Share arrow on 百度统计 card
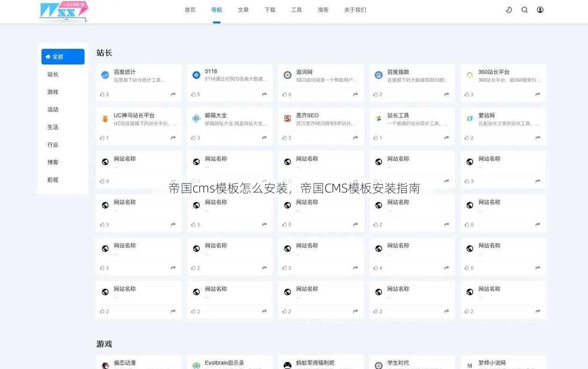The height and width of the screenshot is (369, 588). [173, 94]
